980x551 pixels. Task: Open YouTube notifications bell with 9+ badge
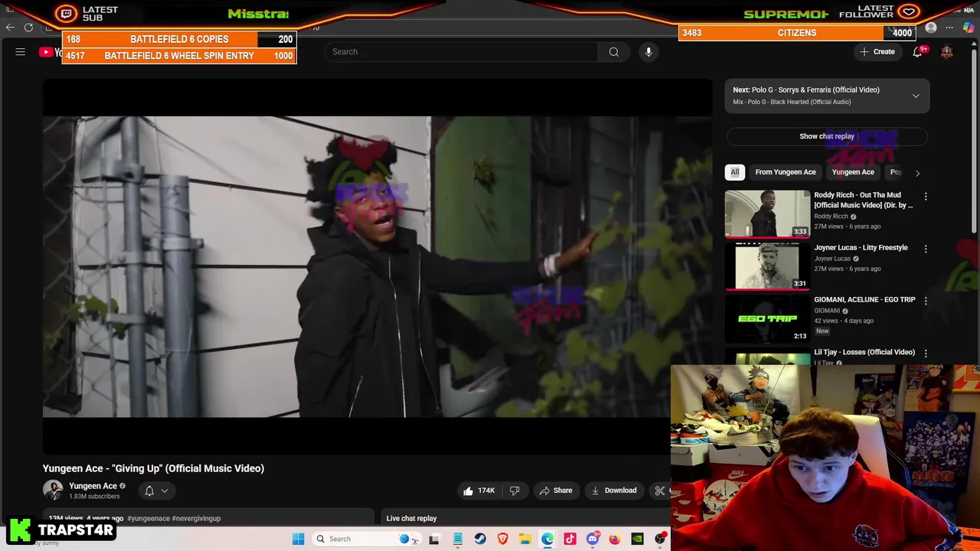[x=917, y=52]
